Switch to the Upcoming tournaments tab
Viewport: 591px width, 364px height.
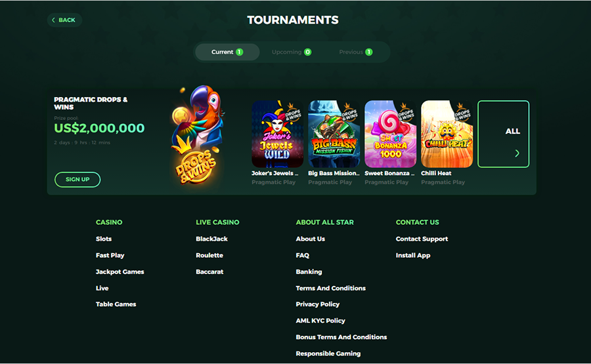292,52
